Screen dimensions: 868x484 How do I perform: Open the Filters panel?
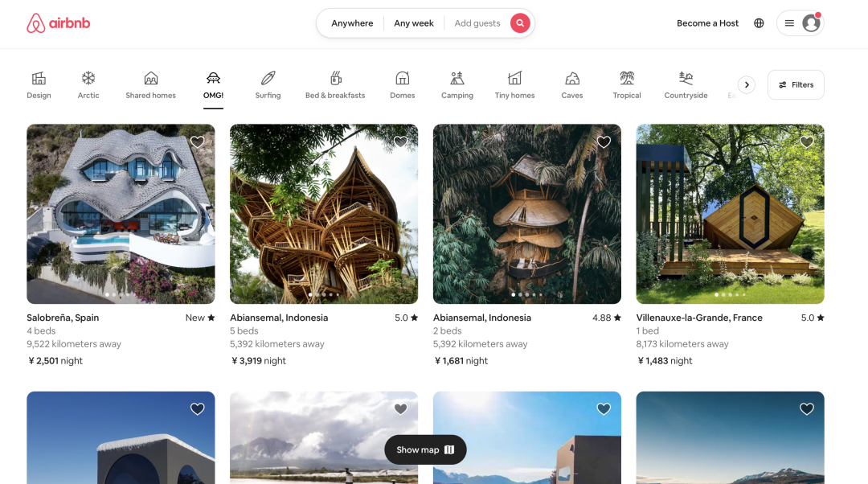796,84
